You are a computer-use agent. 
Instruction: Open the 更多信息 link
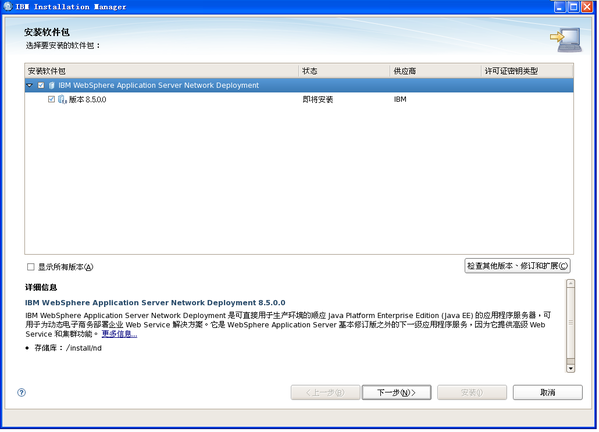coord(119,334)
